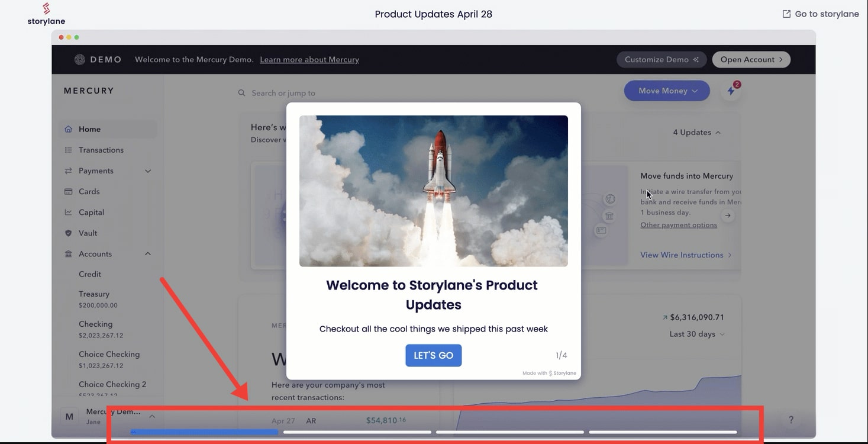The width and height of the screenshot is (868, 444).
Task: Select Home in the sidebar
Action: pyautogui.click(x=108, y=129)
